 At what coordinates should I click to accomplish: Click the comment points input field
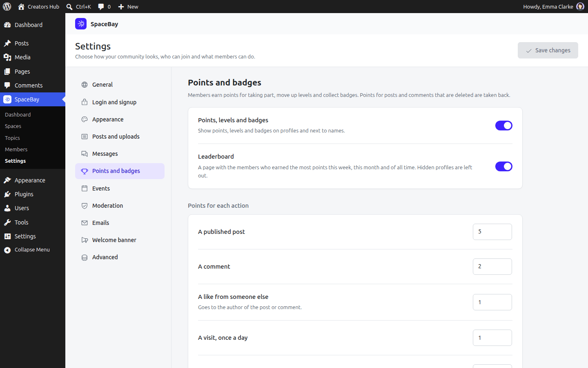(x=492, y=267)
